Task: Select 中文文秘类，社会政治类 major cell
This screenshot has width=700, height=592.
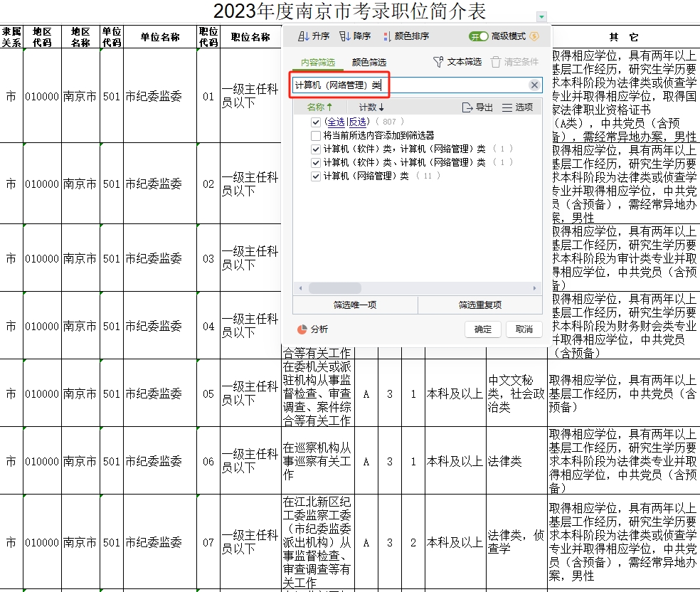Action: pos(516,393)
